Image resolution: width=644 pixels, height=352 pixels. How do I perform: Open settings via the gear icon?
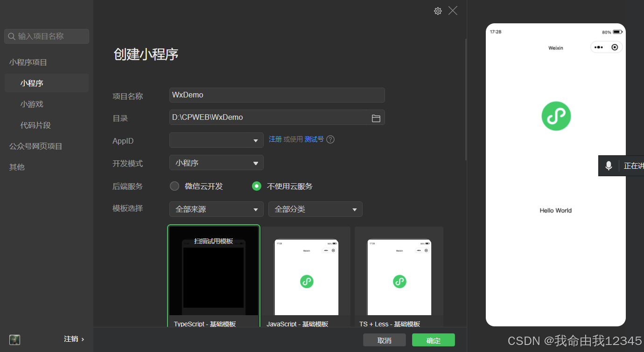click(438, 11)
